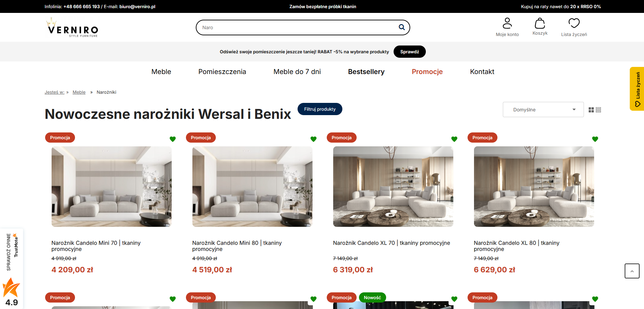Open the Domyślne sorting dropdown
Viewport: 644px width, 309px height.
coord(543,109)
